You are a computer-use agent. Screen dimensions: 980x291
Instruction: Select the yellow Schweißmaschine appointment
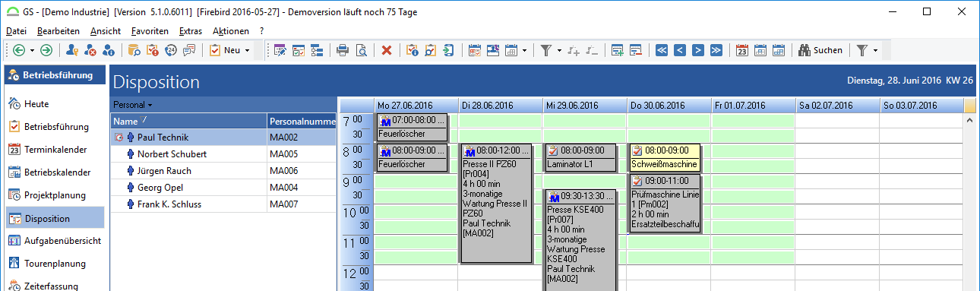point(665,158)
